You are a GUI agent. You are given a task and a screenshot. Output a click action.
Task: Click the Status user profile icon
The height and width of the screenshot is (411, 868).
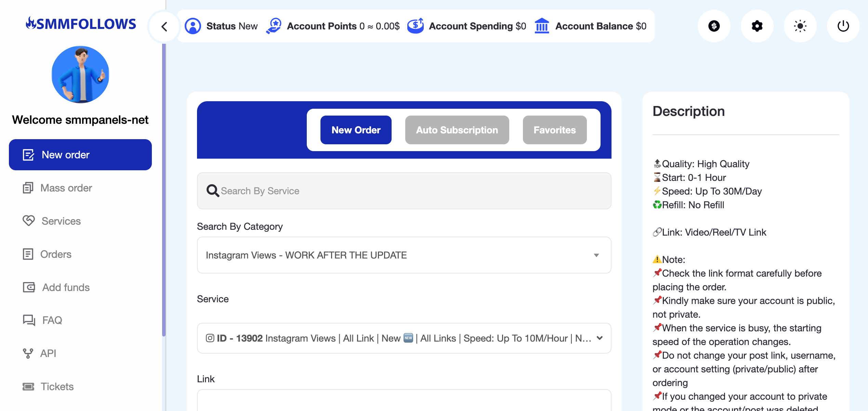[193, 26]
